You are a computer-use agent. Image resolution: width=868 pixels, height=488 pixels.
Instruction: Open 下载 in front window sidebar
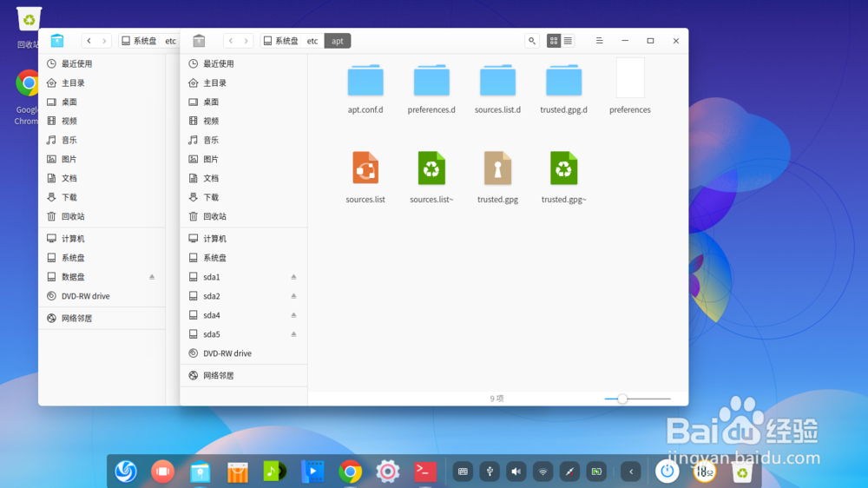(244, 197)
